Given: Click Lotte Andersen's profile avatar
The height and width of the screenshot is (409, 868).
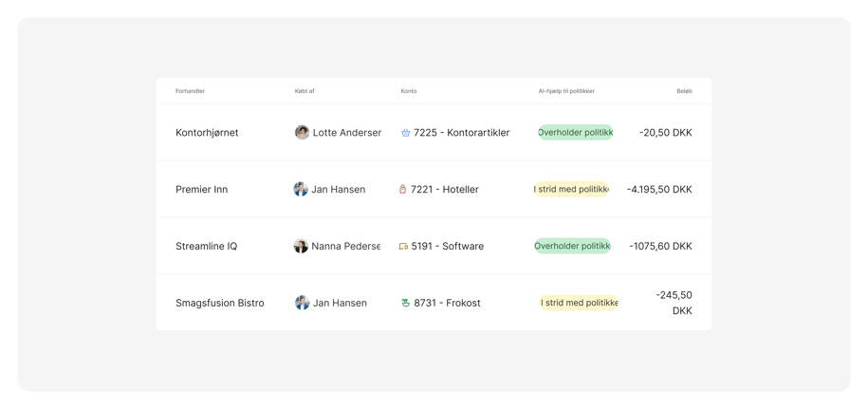Looking at the screenshot, I should (302, 133).
